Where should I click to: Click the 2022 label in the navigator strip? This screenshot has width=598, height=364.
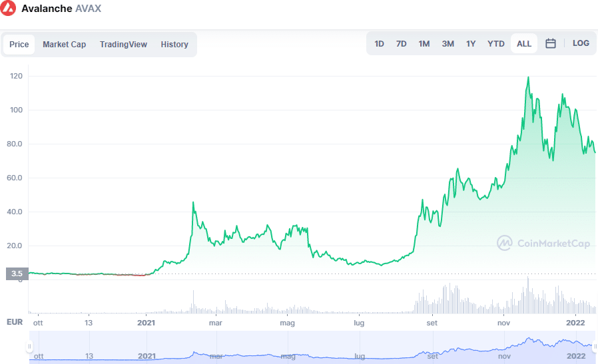[x=576, y=356]
